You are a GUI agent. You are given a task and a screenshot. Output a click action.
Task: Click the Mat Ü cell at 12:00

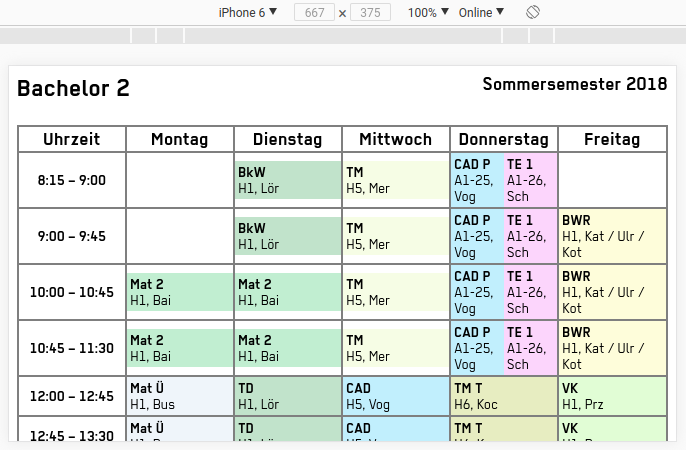click(179, 395)
